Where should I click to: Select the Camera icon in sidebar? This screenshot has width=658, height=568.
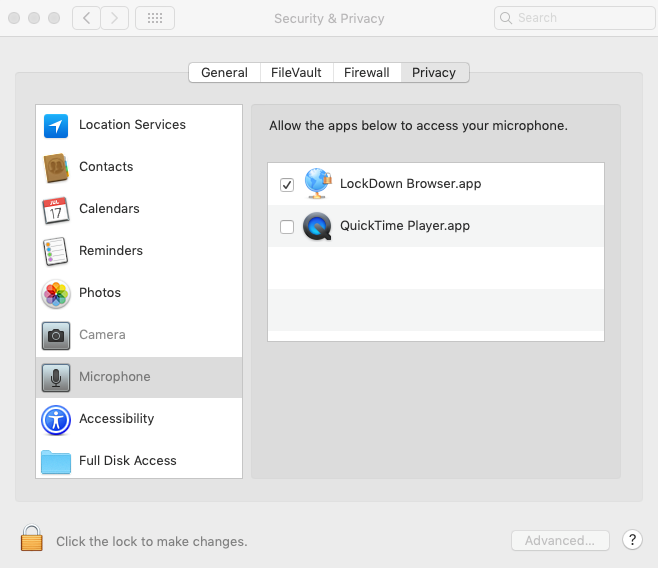click(56, 336)
